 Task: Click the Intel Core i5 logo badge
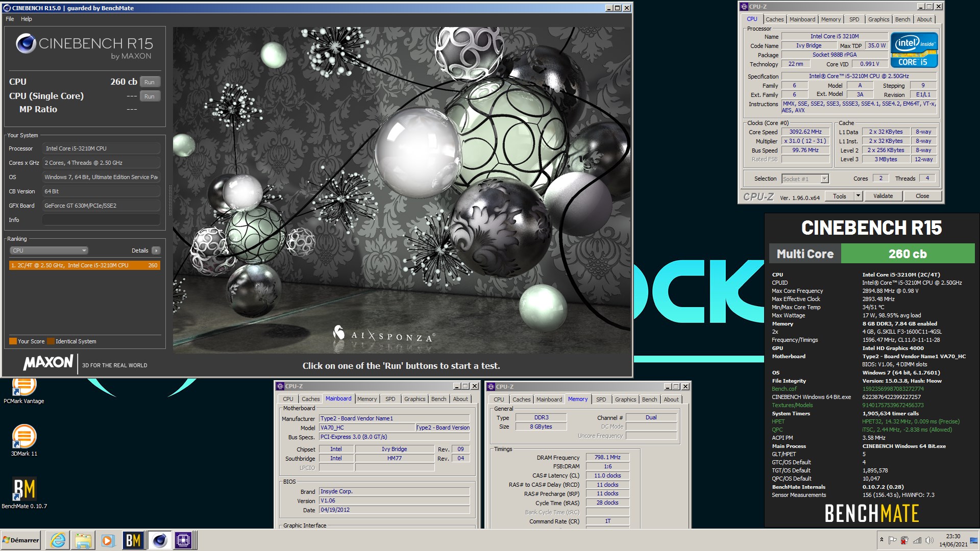coord(914,50)
